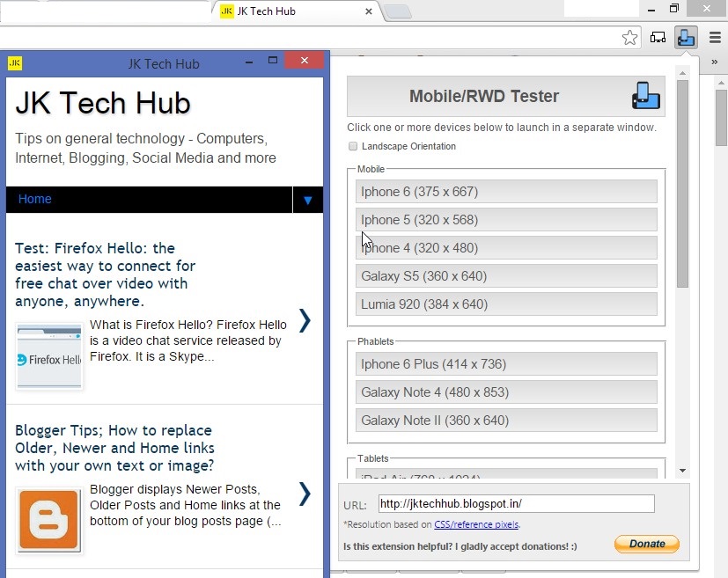728x578 pixels.
Task: Click the extension panel scrollbar thumb
Action: (682, 184)
